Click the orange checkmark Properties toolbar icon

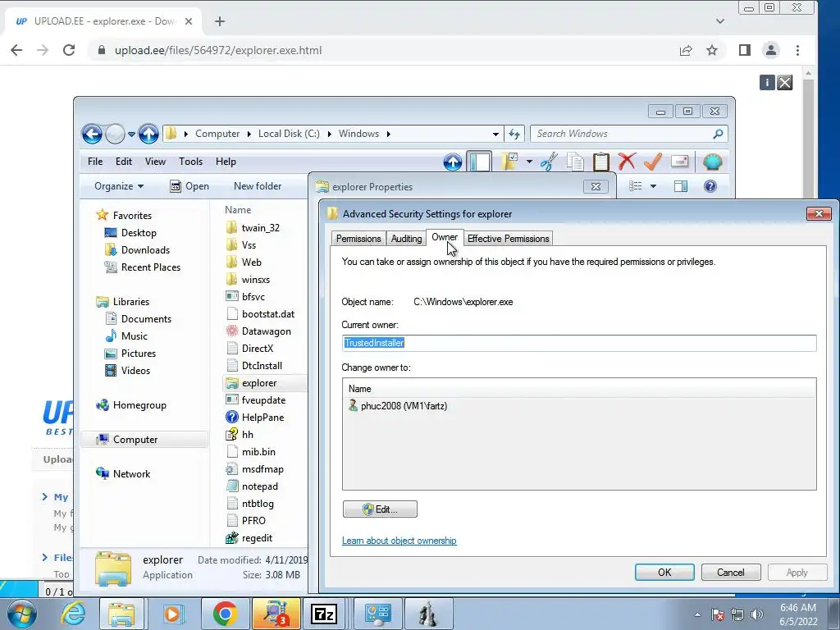coord(652,162)
